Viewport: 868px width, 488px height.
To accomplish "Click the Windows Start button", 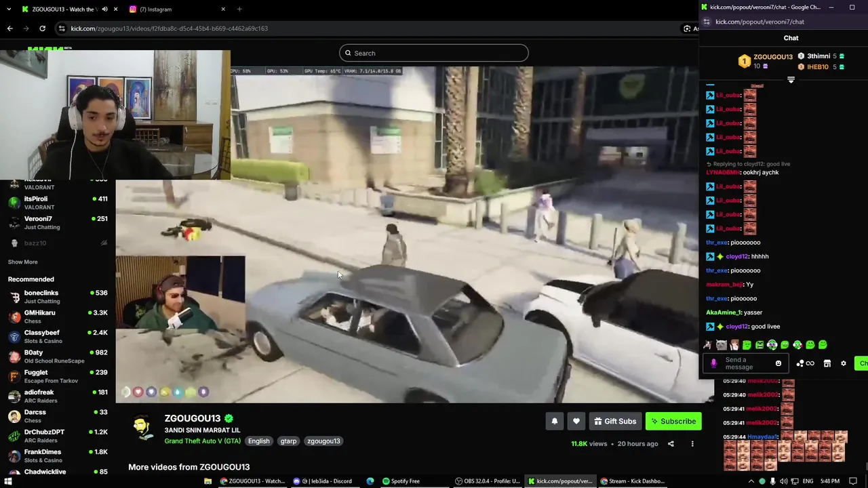I will [x=8, y=481].
